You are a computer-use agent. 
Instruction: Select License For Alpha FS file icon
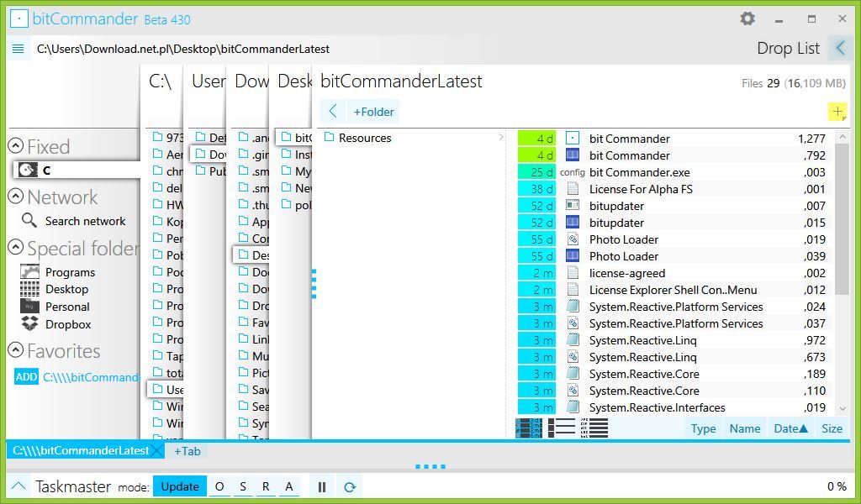[x=573, y=189]
